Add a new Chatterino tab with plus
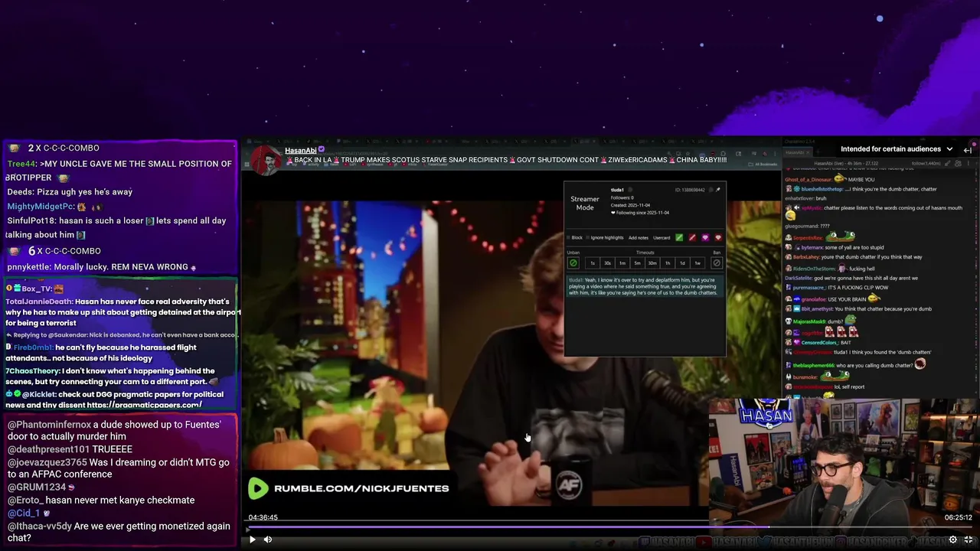This screenshot has height=551, width=980. 818,152
